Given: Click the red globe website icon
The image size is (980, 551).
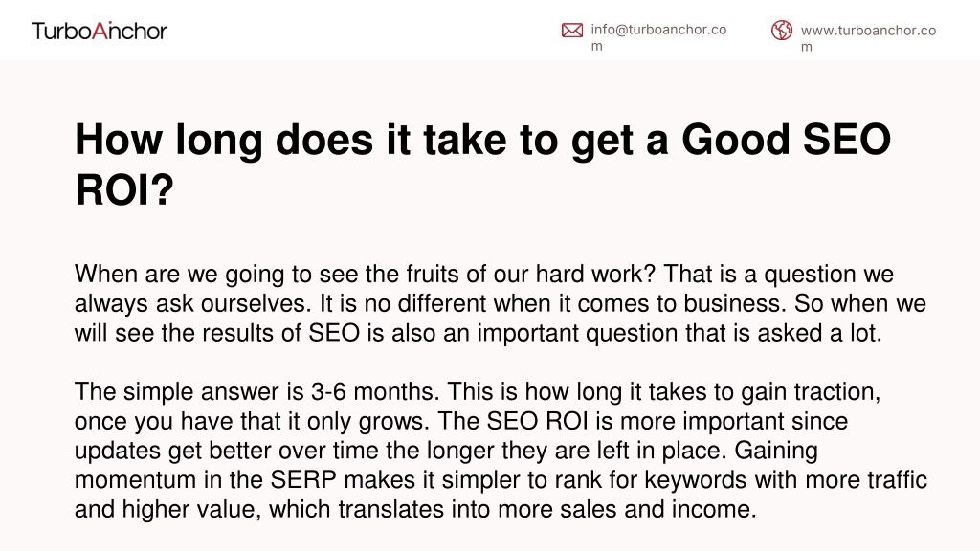Looking at the screenshot, I should pyautogui.click(x=781, y=30).
